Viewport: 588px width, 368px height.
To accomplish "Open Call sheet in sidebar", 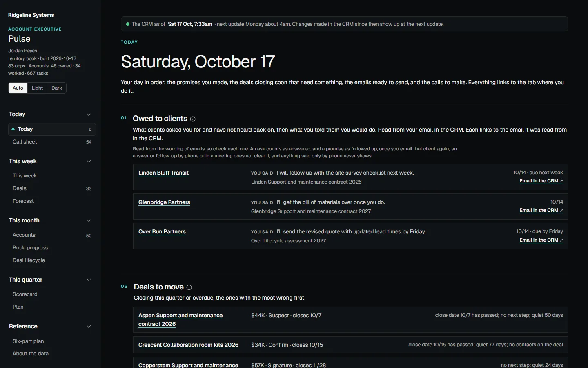I will (x=52, y=142).
